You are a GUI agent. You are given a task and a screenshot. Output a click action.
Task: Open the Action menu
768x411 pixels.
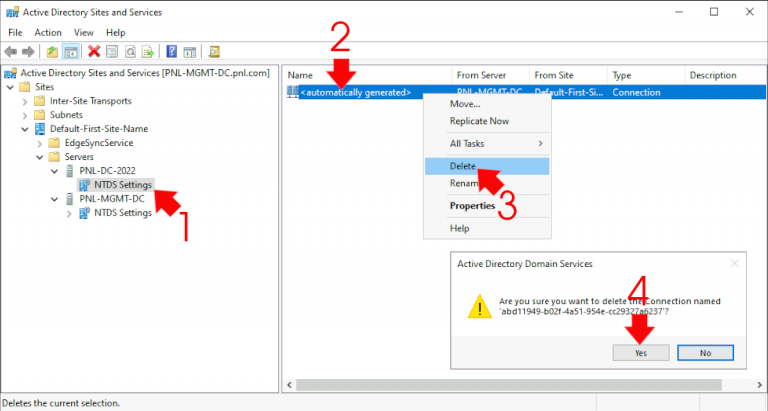tap(48, 32)
